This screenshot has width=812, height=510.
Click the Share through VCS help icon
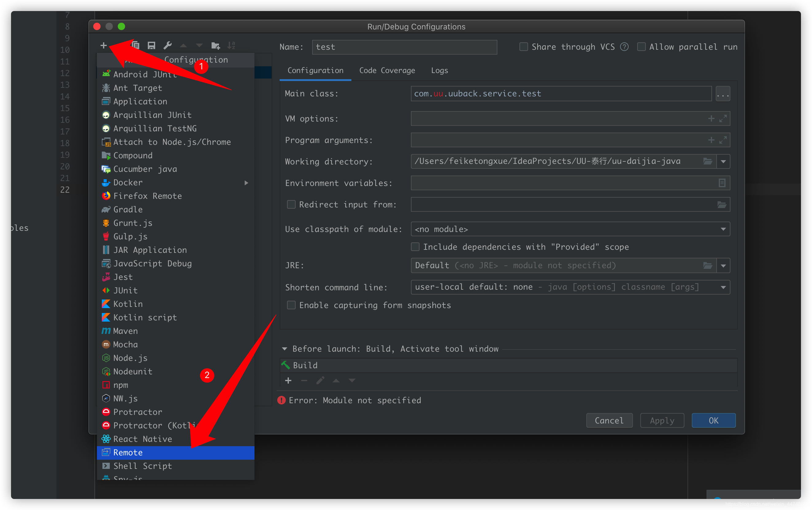click(624, 47)
